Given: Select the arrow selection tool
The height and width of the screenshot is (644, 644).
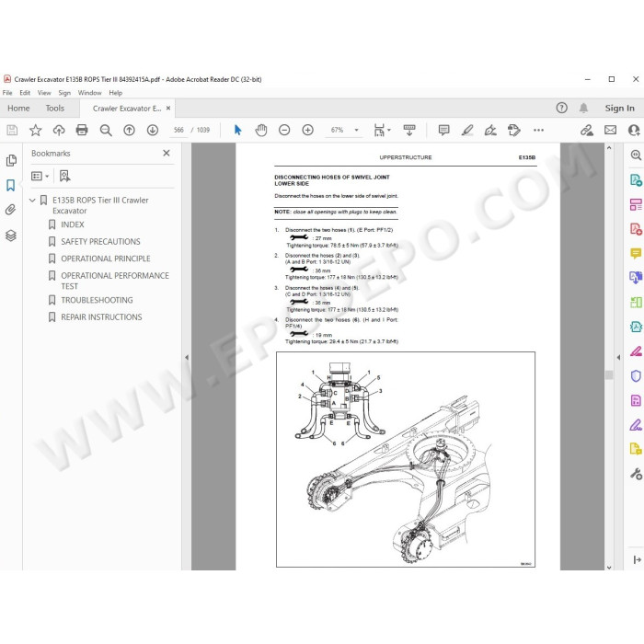Looking at the screenshot, I should click(237, 131).
